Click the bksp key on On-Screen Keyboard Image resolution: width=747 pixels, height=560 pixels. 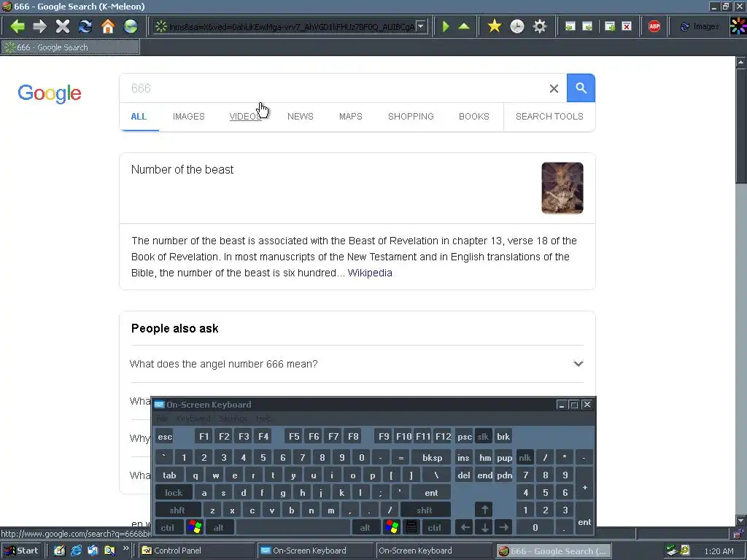(432, 458)
